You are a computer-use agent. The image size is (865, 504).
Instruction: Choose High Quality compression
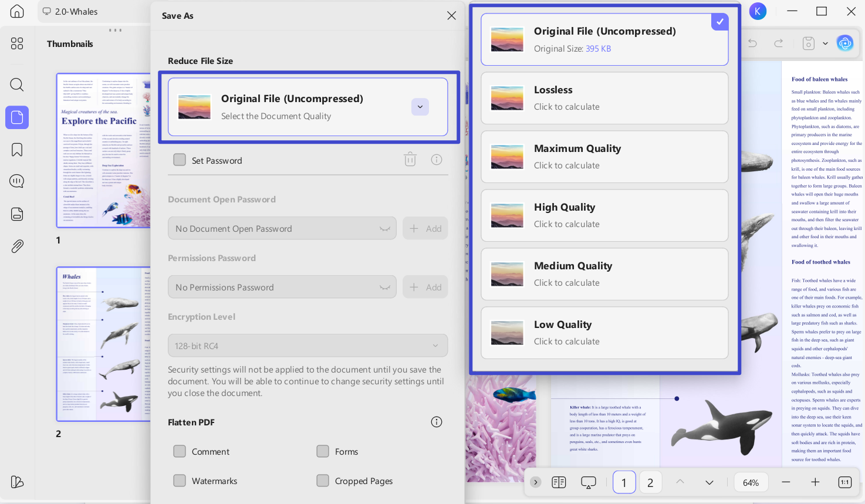604,215
